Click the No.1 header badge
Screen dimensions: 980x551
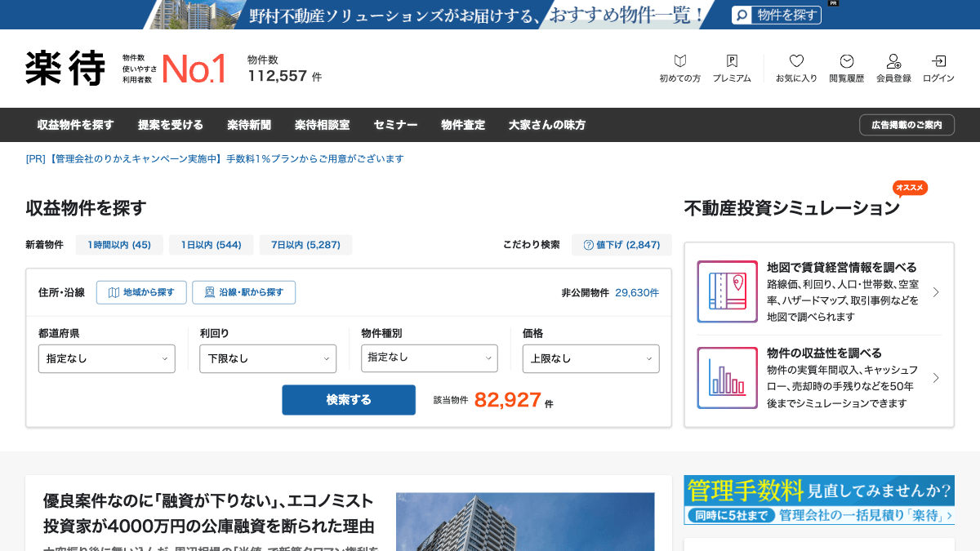194,69
